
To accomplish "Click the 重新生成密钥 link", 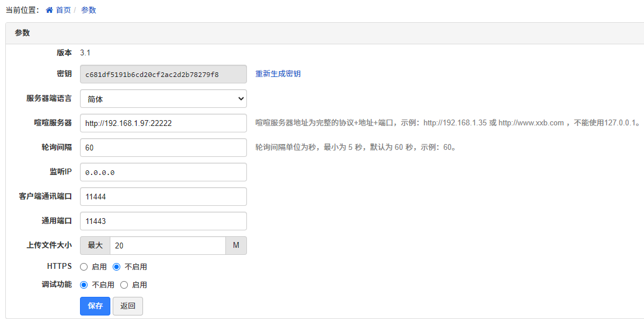I will [278, 74].
